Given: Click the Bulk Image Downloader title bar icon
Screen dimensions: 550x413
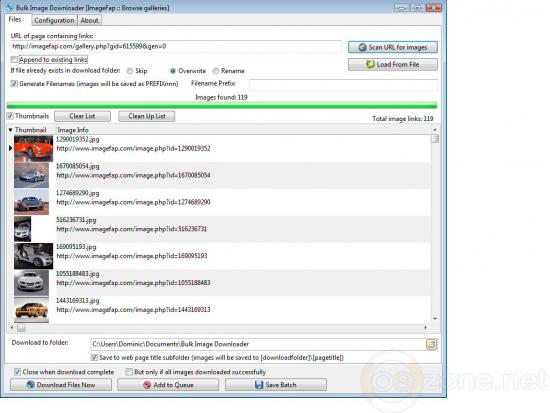Looking at the screenshot, I should coord(9,7).
